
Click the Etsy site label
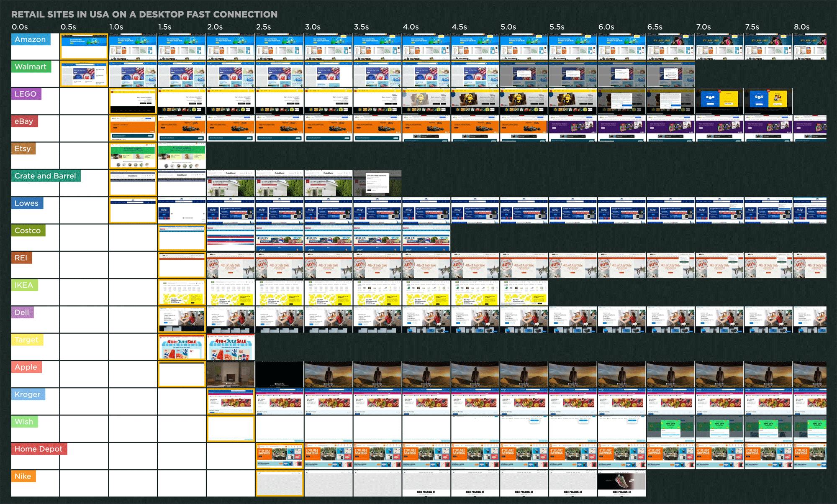coord(23,149)
